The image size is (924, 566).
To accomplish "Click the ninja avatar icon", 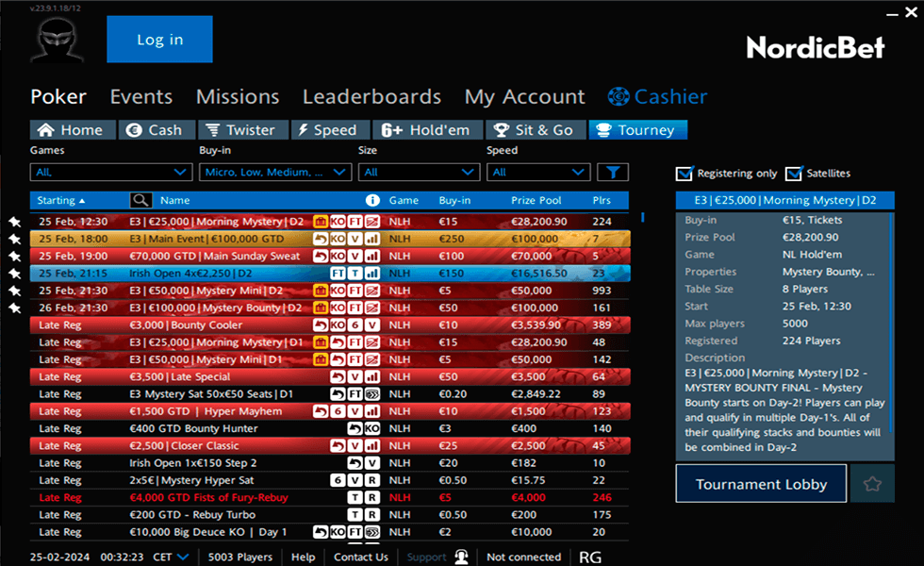I will (x=58, y=40).
